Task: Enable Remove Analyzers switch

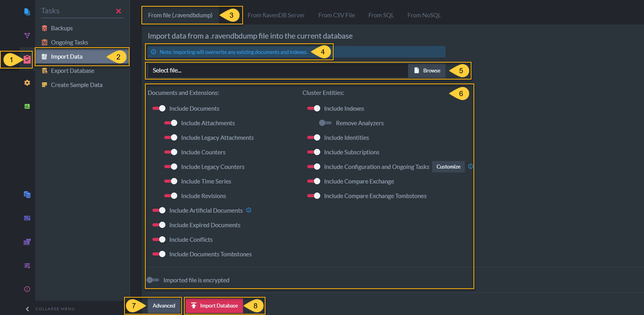Action: tap(325, 123)
